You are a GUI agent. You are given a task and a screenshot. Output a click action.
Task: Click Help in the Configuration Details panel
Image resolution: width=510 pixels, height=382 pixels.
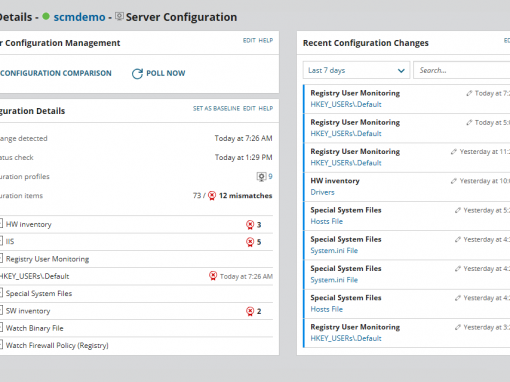(266, 108)
